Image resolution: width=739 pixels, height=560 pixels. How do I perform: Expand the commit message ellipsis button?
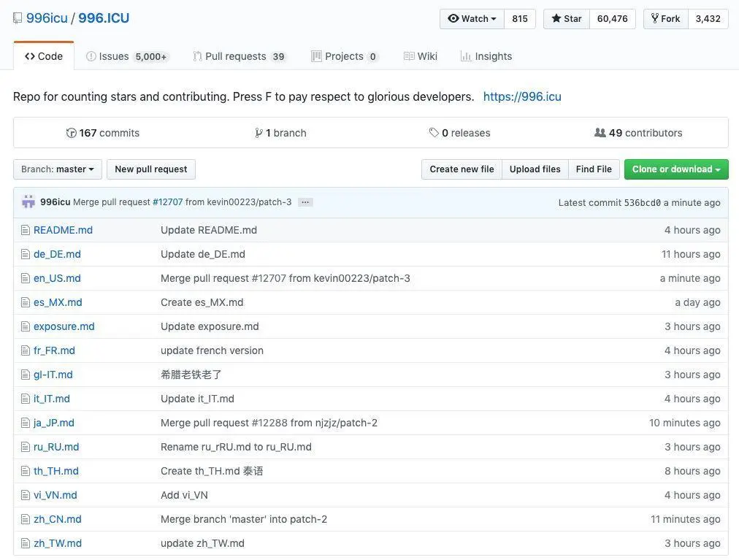coord(305,202)
